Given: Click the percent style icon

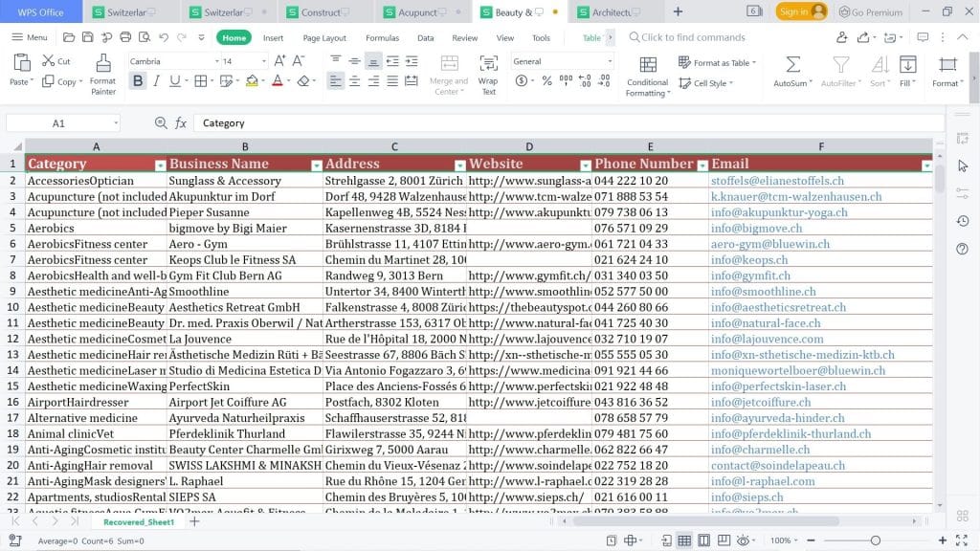Looking at the screenshot, I should 546,80.
